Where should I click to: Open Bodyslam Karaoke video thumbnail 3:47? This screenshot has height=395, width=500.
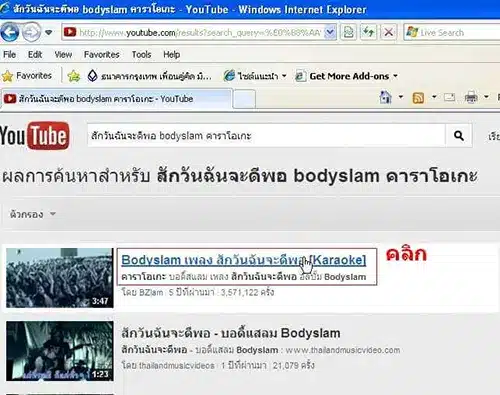coord(60,278)
